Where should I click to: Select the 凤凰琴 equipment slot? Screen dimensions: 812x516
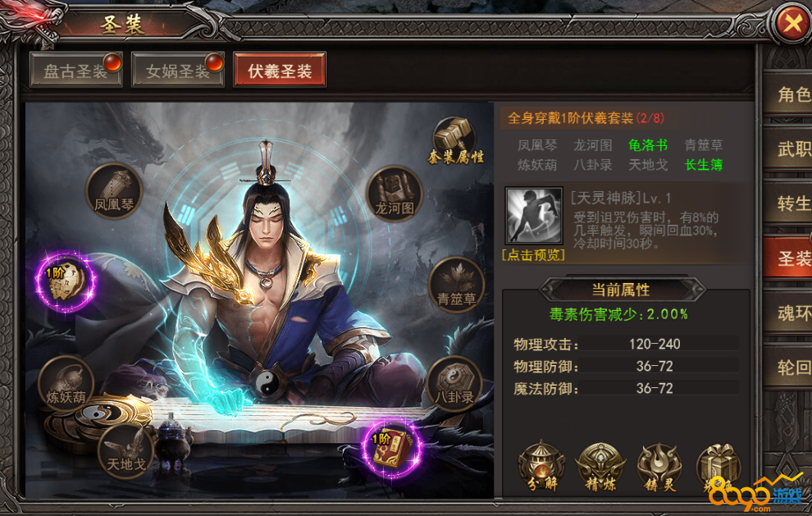(113, 191)
